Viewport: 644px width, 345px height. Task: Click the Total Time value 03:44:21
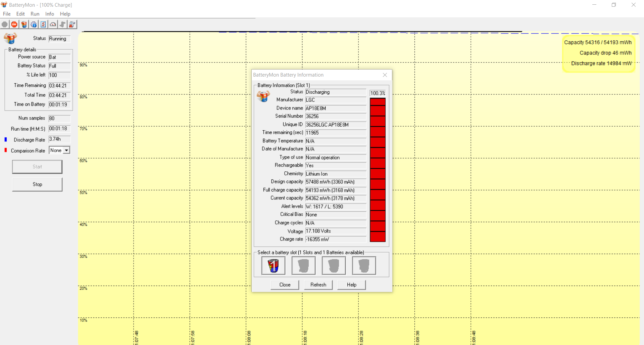59,95
